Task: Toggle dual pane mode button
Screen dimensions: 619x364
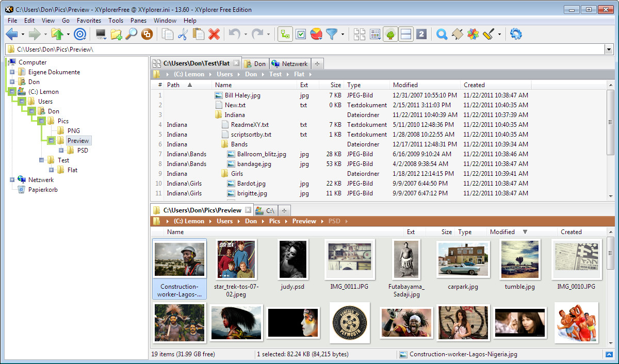Action: (406, 35)
